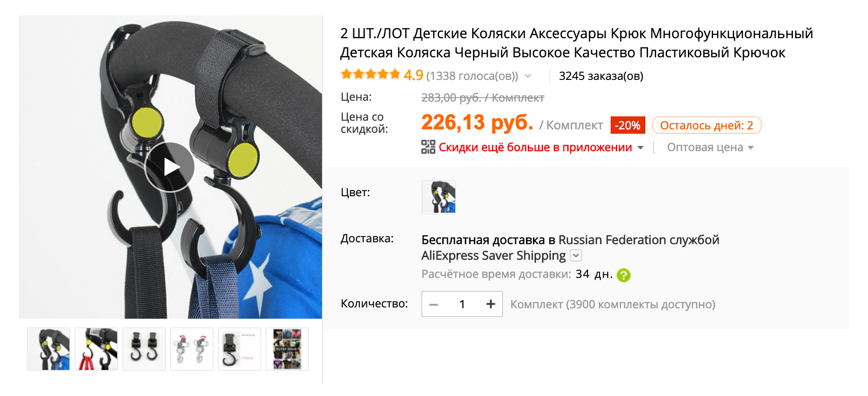This screenshot has width=868, height=396.
Task: Select first thumbnail with blue bag
Action: point(49,349)
